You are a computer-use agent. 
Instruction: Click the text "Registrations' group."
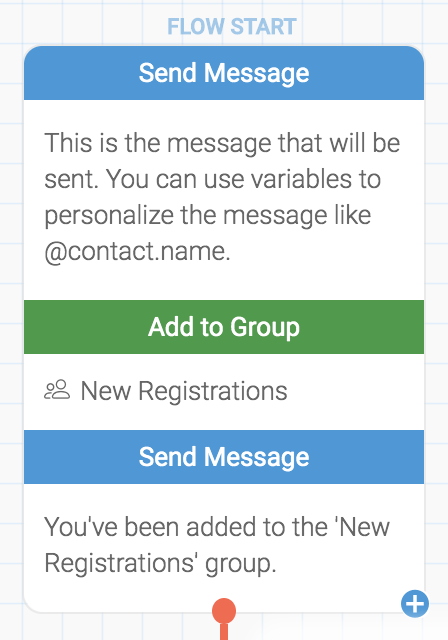click(x=160, y=564)
